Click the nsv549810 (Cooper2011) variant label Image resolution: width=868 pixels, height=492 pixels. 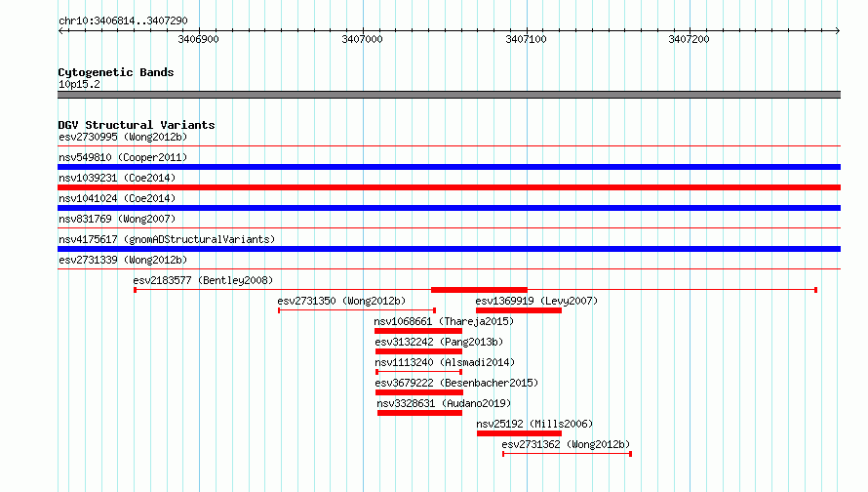coord(123,157)
